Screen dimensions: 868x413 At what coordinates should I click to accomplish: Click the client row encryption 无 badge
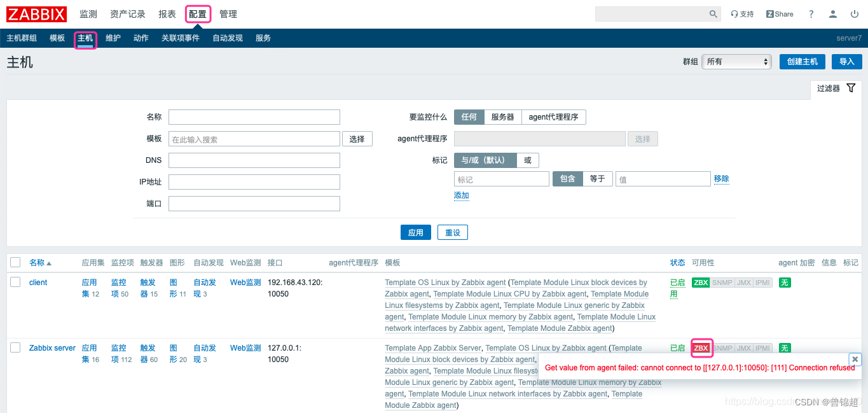point(785,283)
